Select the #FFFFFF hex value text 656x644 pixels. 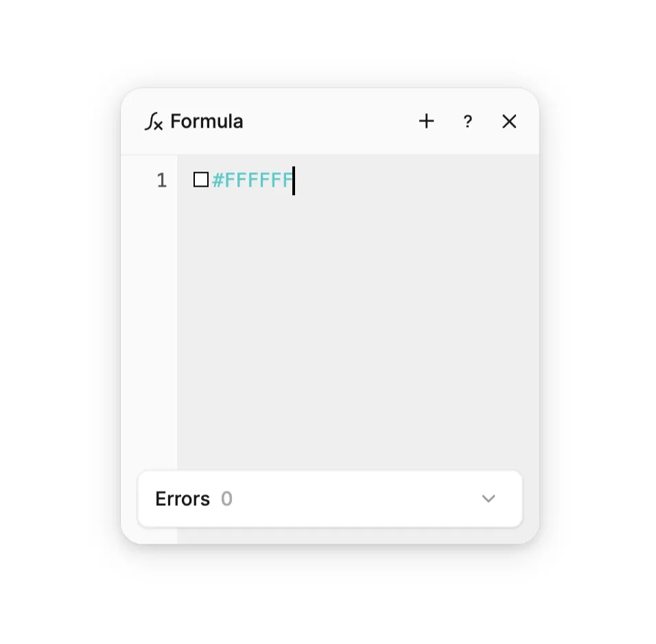[252, 180]
